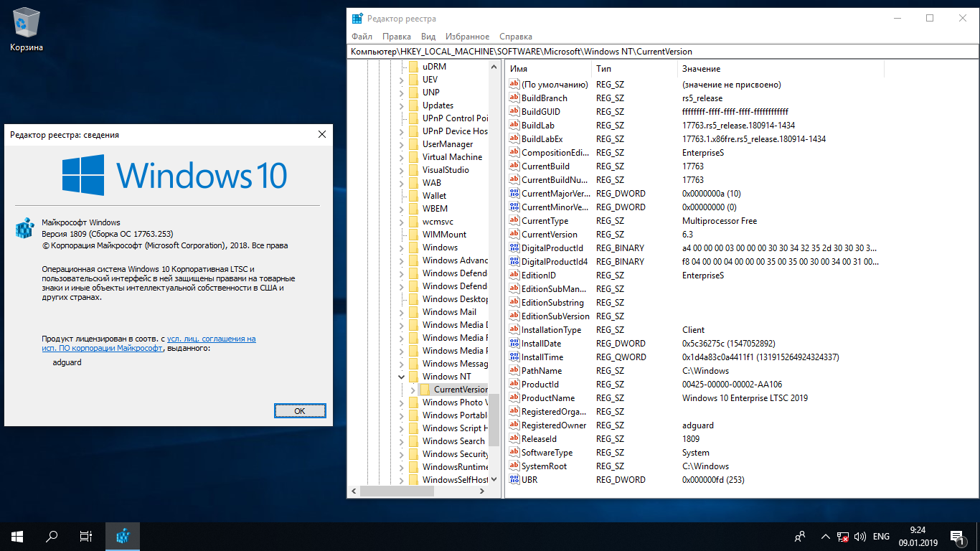Open the People icon in system tray
Image resolution: width=980 pixels, height=551 pixels.
tap(800, 536)
